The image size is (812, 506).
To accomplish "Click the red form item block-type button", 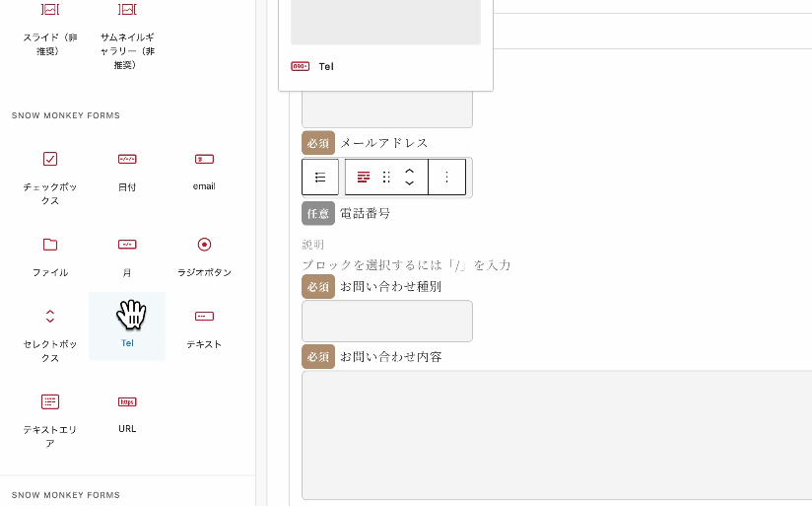I will pyautogui.click(x=364, y=178).
